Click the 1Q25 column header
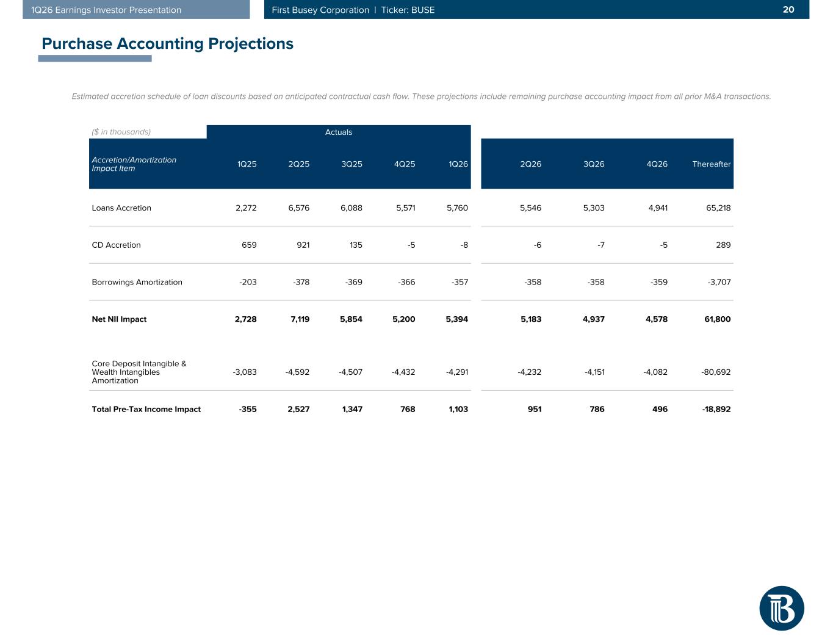The height and width of the screenshot is (644, 833). pos(247,164)
